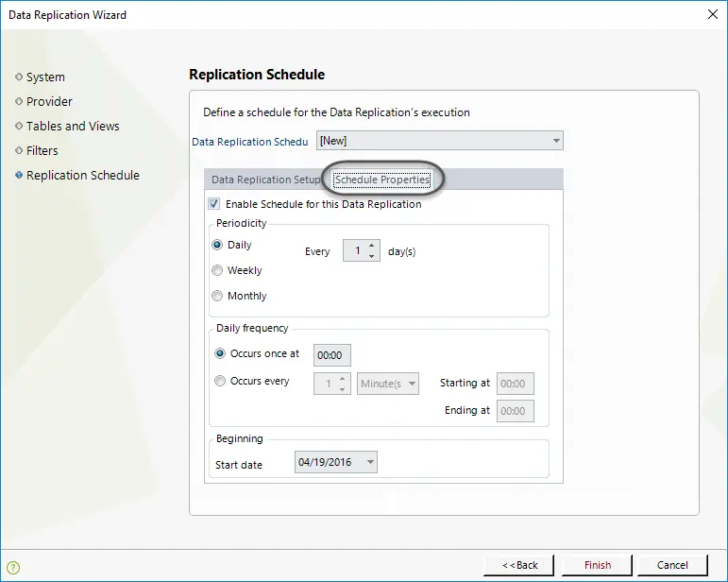Select the Replication Schedule step

tap(77, 176)
